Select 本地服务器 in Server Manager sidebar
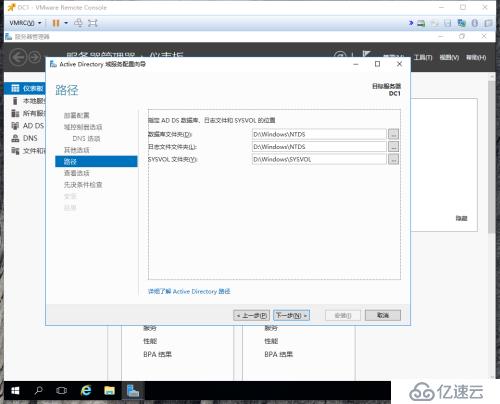 pos(25,101)
